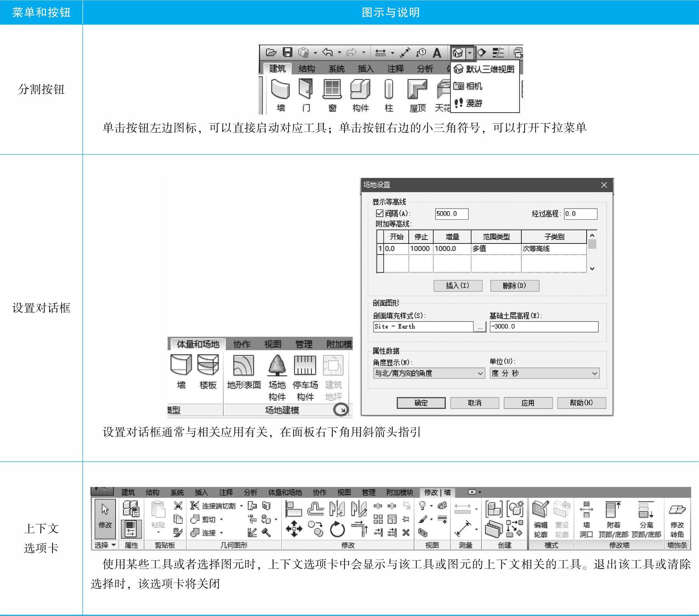
Task: Click the 帮助(H) button
Action: (x=581, y=403)
